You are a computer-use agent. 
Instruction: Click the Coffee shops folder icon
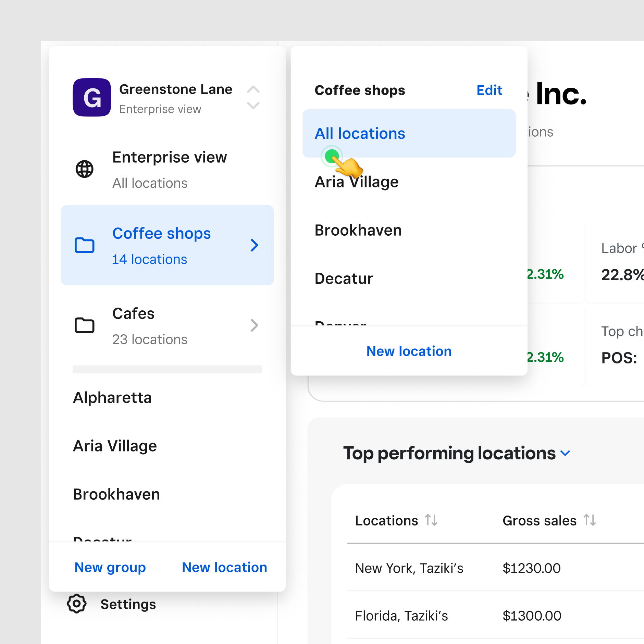[x=84, y=245]
